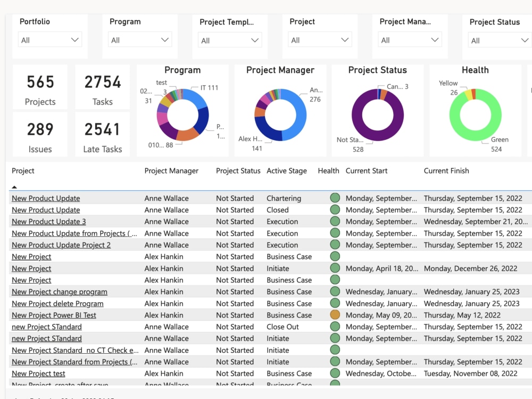This screenshot has width=532, height=399.
Task: Click the green health dot for New Product Update
Action: (335, 198)
